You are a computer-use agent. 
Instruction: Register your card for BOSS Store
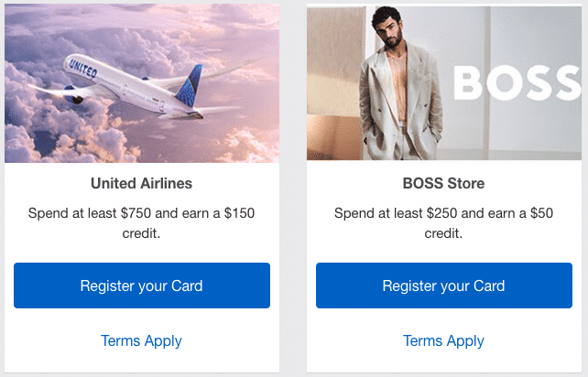tap(443, 285)
